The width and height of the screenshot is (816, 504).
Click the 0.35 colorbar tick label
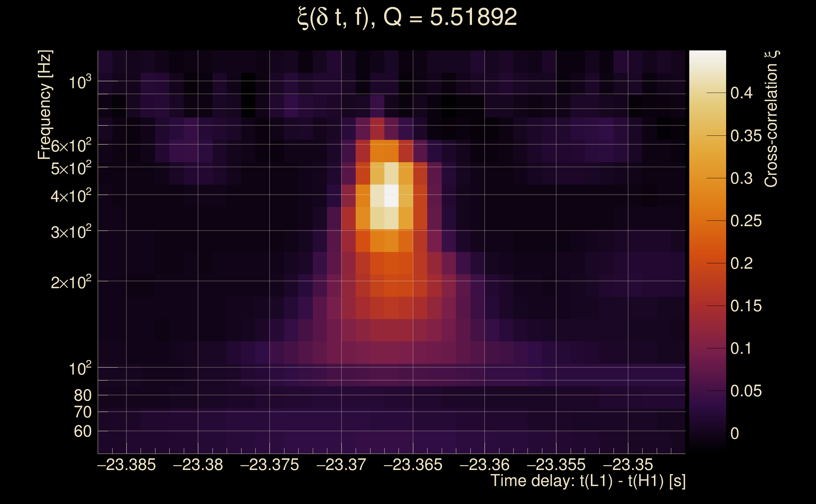point(746,136)
